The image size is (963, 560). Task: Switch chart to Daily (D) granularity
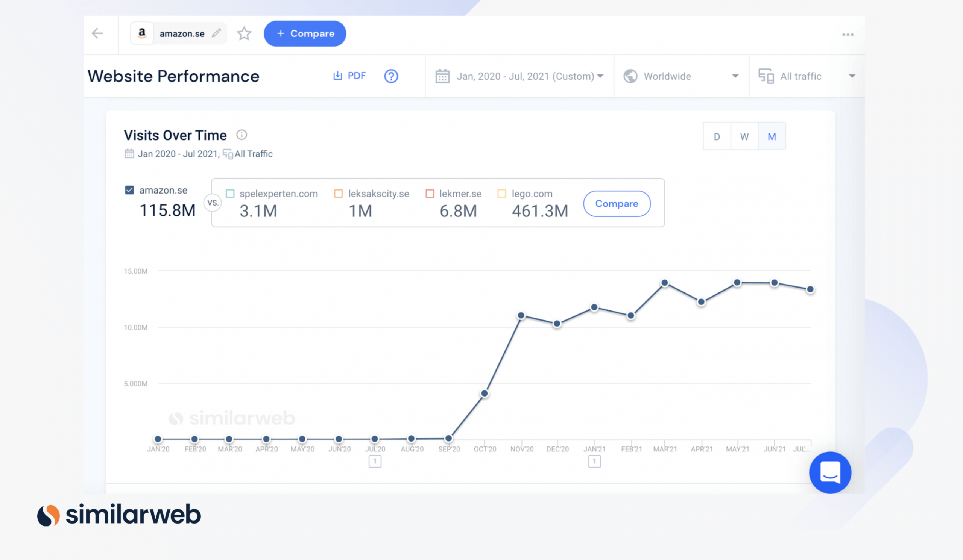(717, 136)
